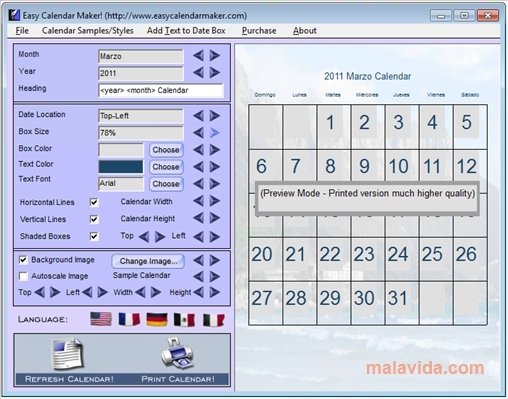Select the Italian flag language
The height and width of the screenshot is (399, 508).
(213, 320)
